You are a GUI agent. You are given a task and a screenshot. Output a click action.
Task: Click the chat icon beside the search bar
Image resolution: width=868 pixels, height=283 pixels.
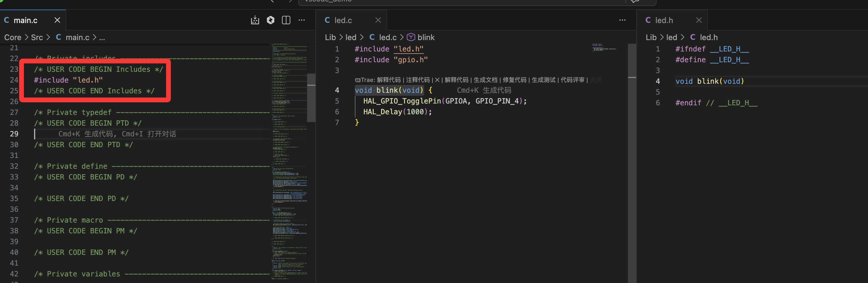point(635,1)
